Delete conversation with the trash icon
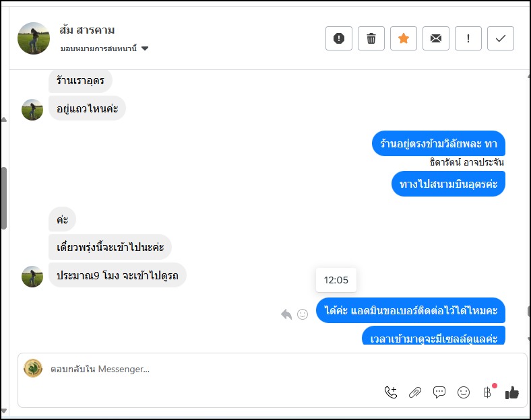531x420 pixels. pos(371,38)
